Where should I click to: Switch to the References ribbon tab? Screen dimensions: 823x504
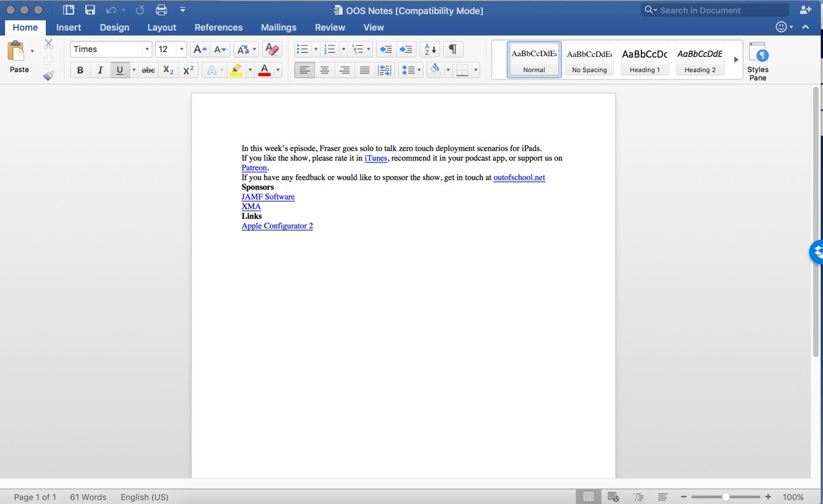[x=218, y=27]
